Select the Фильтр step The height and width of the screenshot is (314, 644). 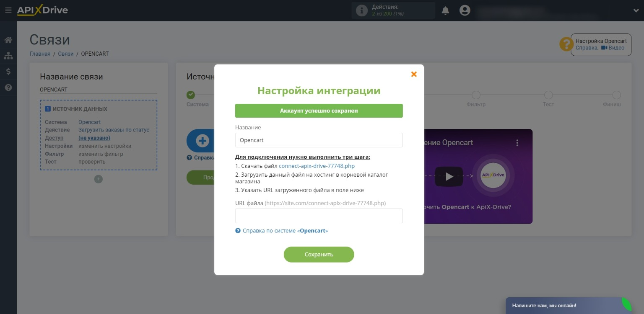click(476, 95)
